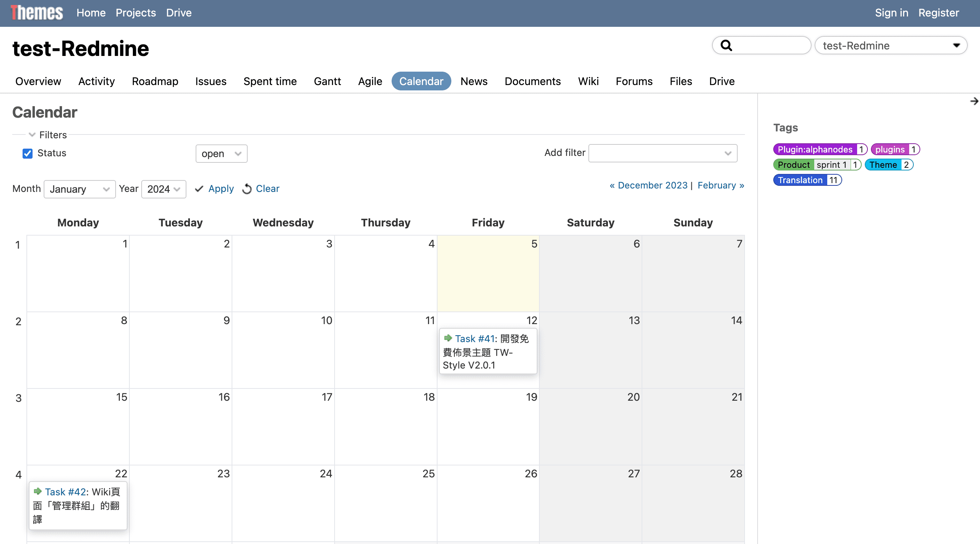Open the Issues tab

tap(211, 81)
